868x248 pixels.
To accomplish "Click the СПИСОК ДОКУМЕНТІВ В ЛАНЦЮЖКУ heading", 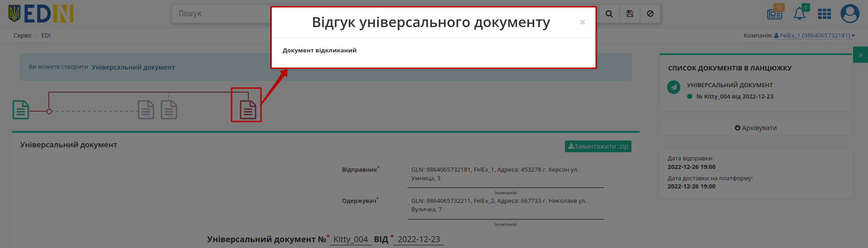I will [730, 68].
